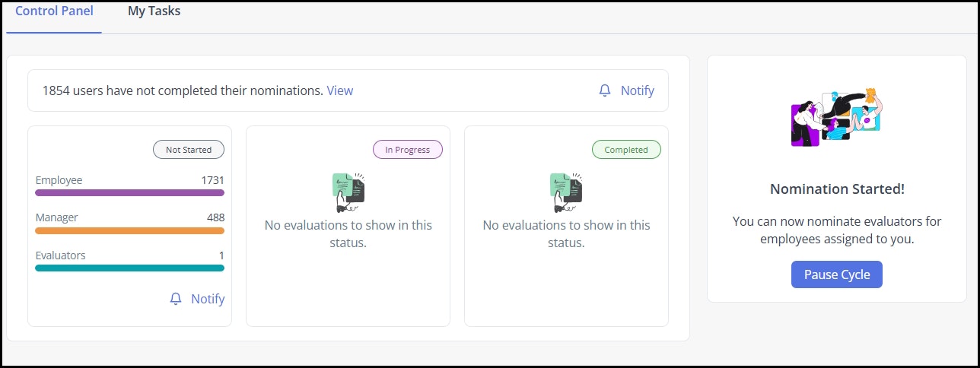Screen dimensions: 980x368
Task: Click the Employee count 1731
Action: pos(212,180)
